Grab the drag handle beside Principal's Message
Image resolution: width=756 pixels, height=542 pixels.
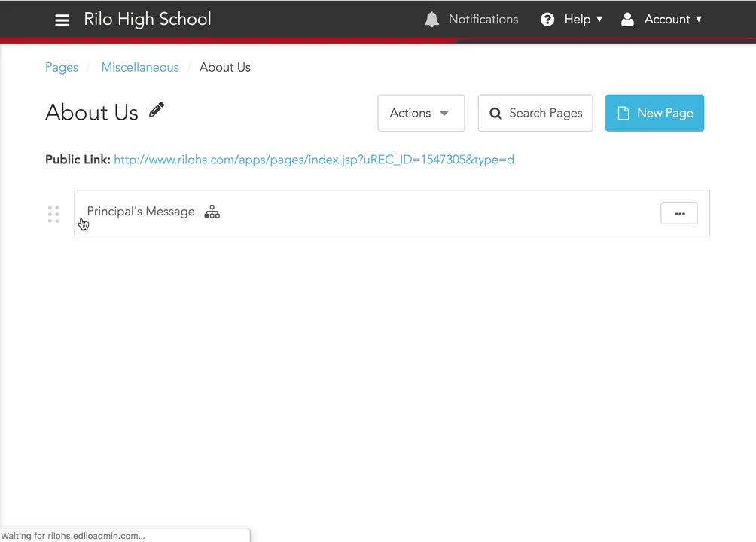point(53,214)
